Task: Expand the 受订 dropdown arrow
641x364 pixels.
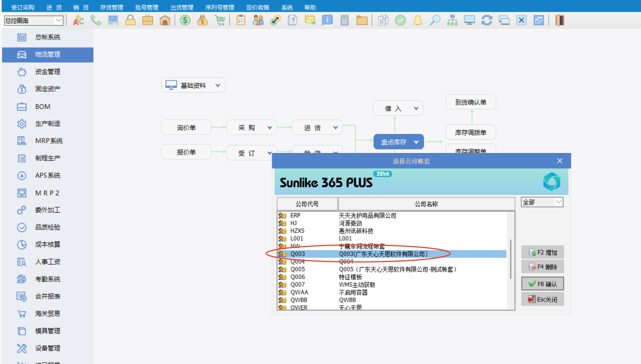Action: click(270, 153)
